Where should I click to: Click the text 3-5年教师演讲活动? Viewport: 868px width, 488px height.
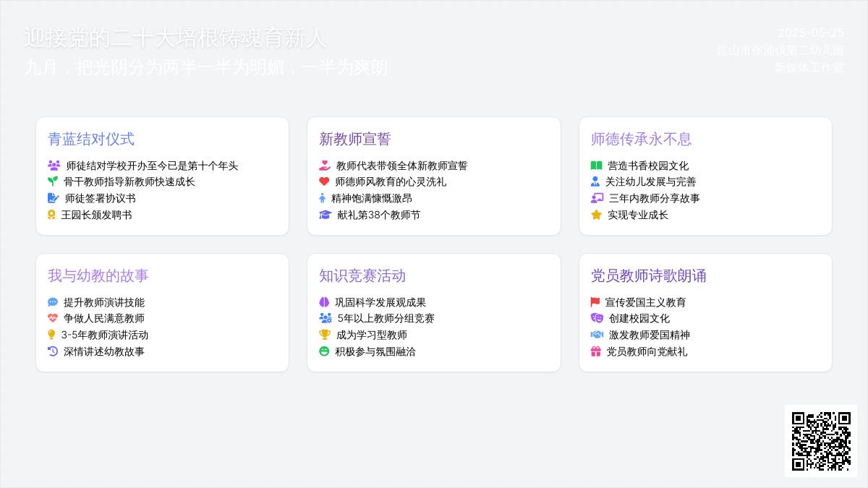[x=105, y=335]
